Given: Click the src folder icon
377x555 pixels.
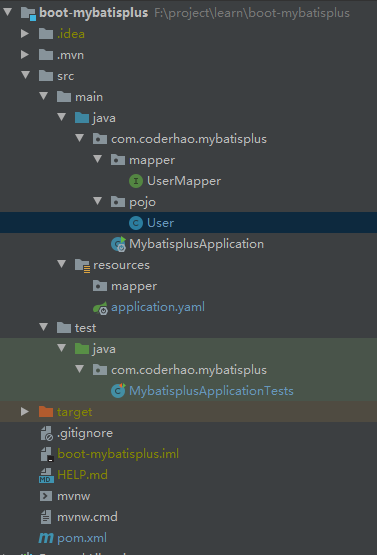Looking at the screenshot, I should 46,76.
